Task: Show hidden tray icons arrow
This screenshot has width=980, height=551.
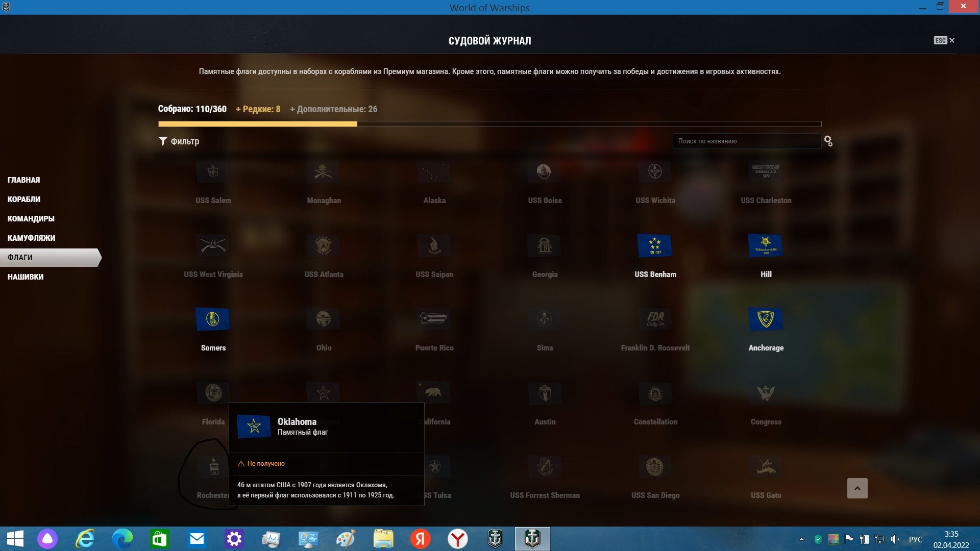Action: click(x=801, y=539)
